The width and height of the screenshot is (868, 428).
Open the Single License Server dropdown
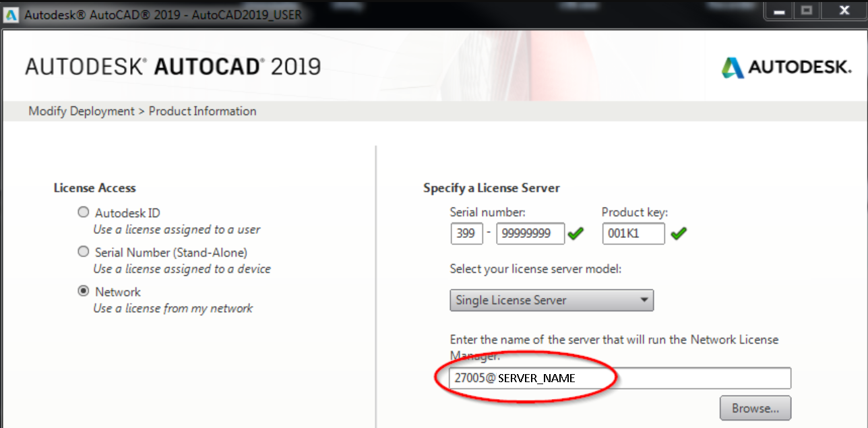pos(551,300)
